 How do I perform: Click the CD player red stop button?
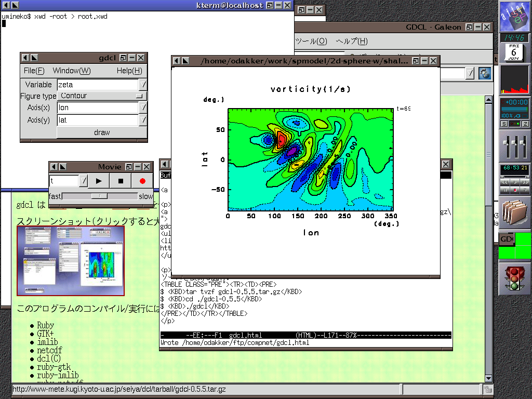(515, 190)
